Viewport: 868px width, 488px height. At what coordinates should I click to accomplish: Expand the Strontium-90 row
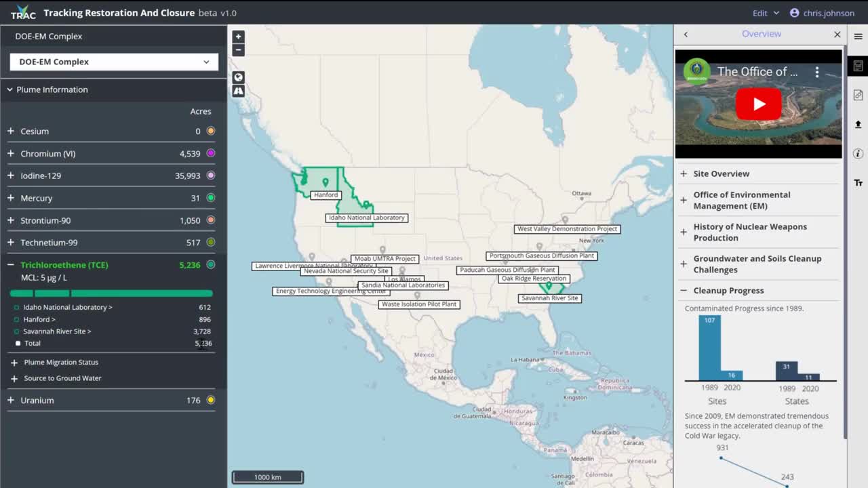click(x=11, y=220)
